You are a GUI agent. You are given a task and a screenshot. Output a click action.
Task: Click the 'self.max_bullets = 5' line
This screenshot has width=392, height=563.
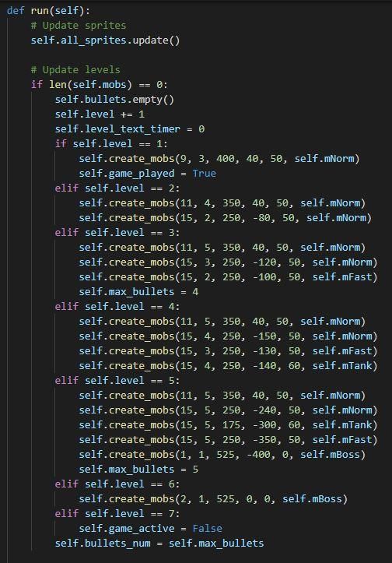[x=138, y=469]
